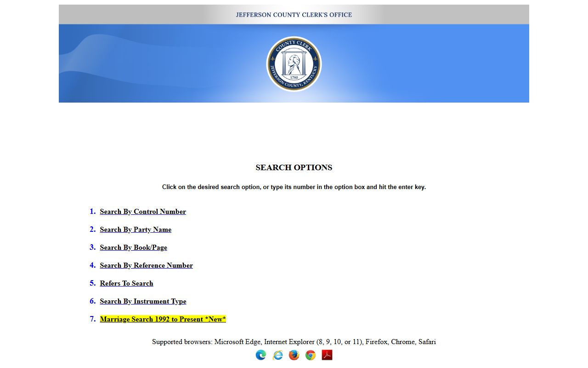Viewport: 588px width, 368px height.
Task: Click the supported browsers text line
Action: coord(294,342)
